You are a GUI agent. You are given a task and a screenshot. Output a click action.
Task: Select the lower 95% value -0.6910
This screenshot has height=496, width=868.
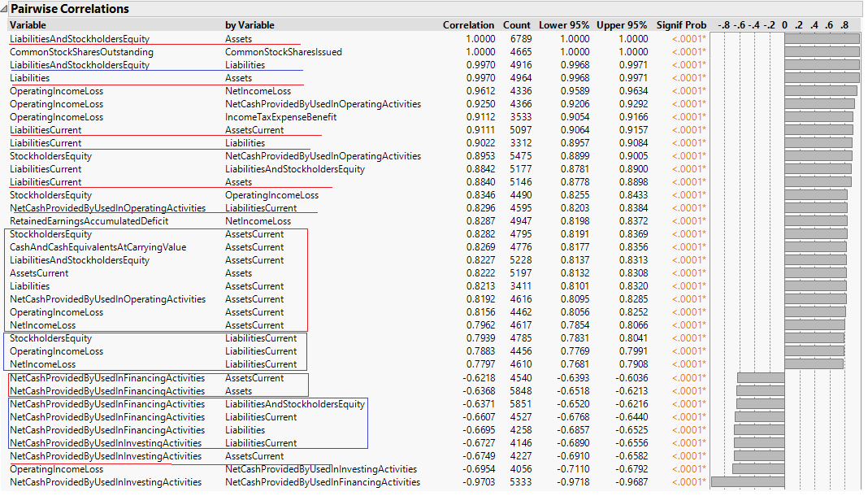click(573, 456)
